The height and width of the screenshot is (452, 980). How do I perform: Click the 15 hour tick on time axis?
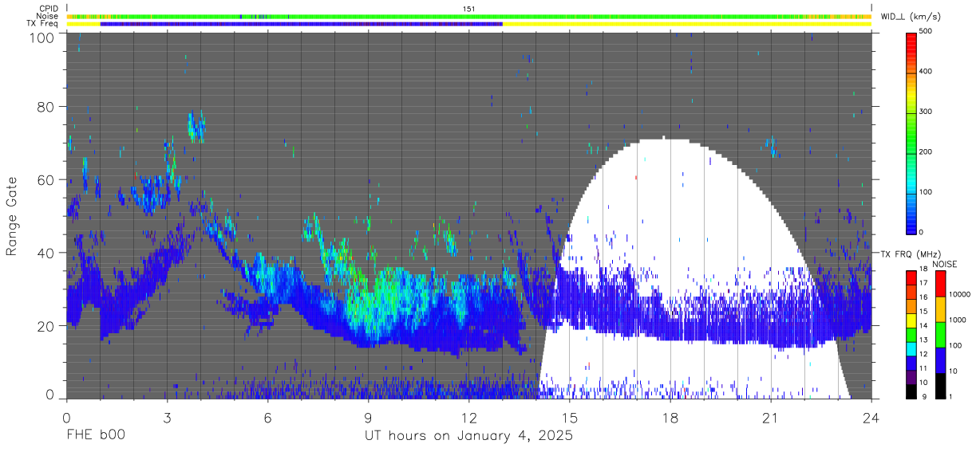click(569, 417)
